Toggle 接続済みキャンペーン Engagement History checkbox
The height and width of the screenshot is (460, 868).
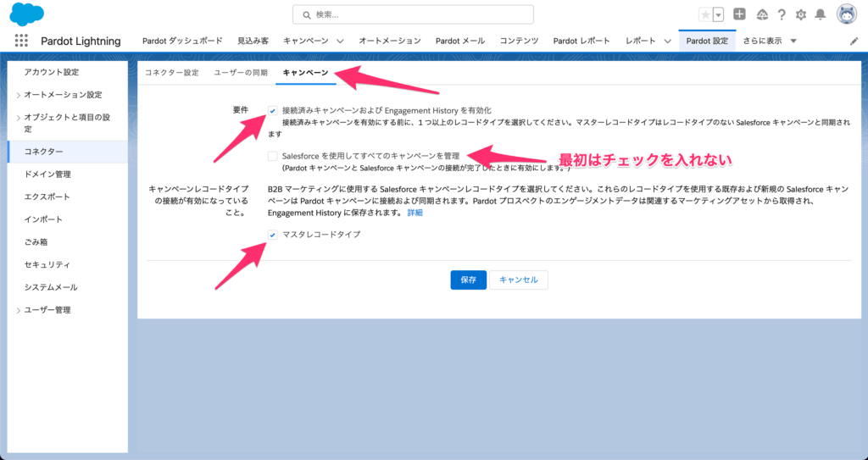pyautogui.click(x=272, y=111)
